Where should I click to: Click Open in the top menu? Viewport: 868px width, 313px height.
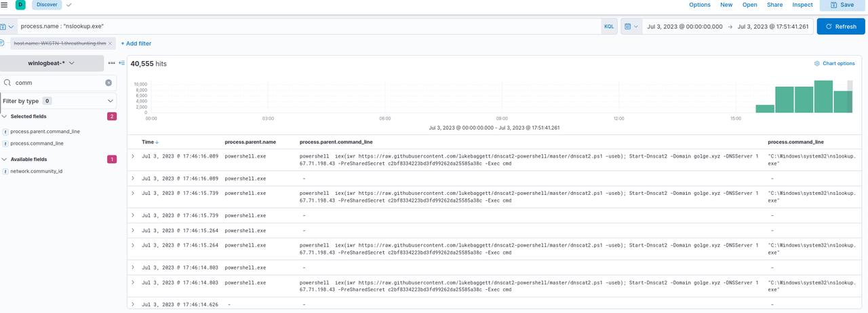750,5
